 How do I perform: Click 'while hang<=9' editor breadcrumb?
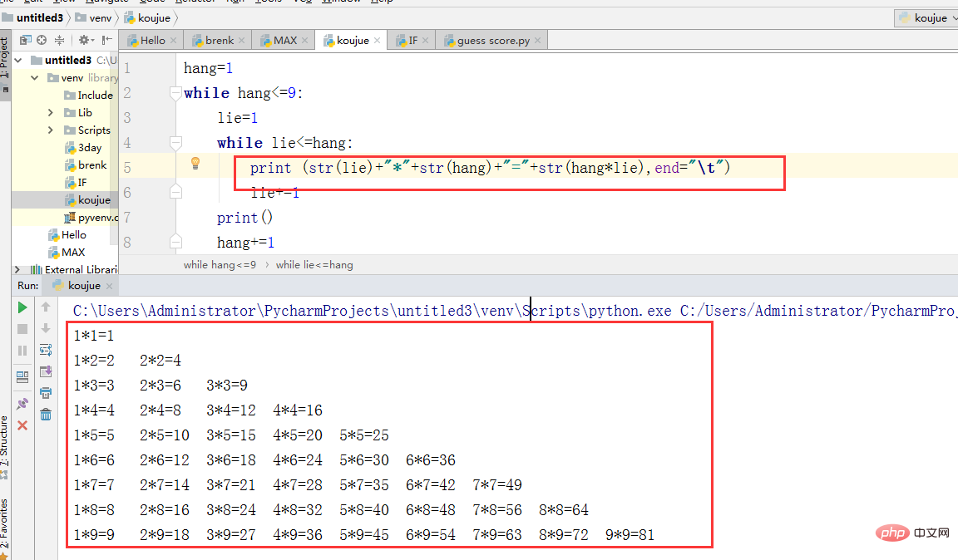[220, 265]
